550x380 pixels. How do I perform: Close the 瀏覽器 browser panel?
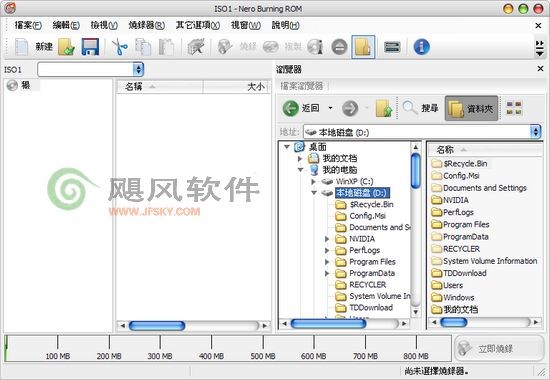click(540, 69)
